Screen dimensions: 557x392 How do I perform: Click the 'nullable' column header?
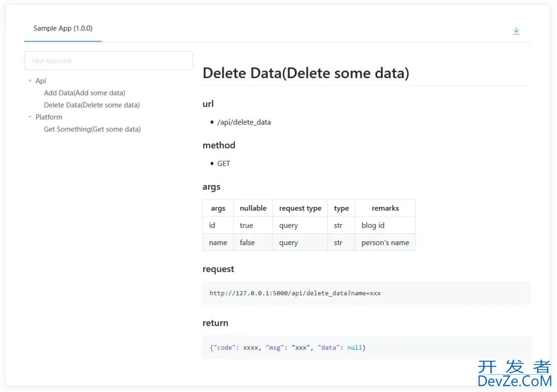tap(253, 208)
